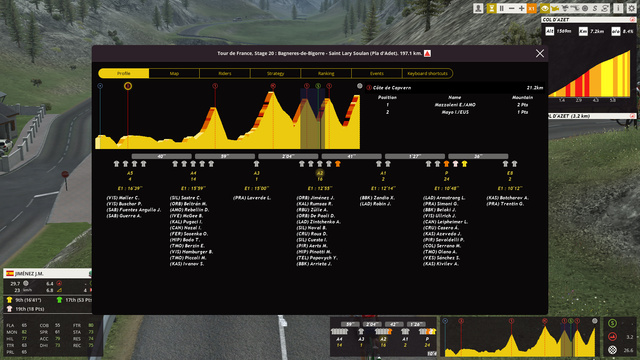Click rider Zandio X. in group A1 list
Screen dimensions: 640x360
[x=377, y=198]
